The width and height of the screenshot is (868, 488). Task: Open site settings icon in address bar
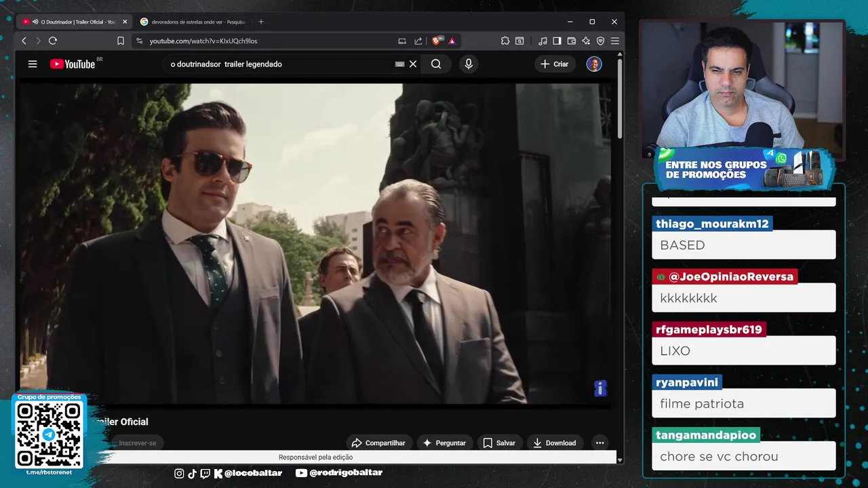[139, 41]
